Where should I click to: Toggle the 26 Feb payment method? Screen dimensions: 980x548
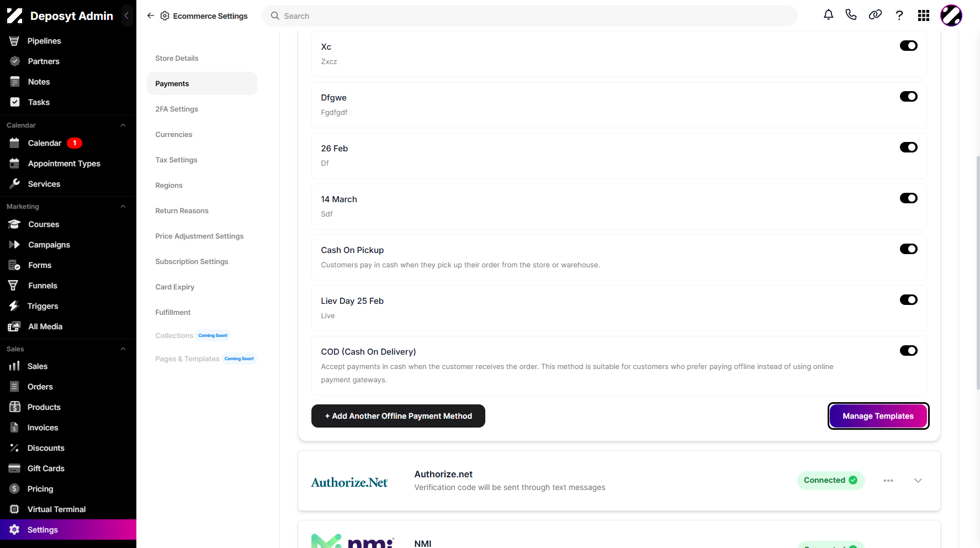pos(909,147)
